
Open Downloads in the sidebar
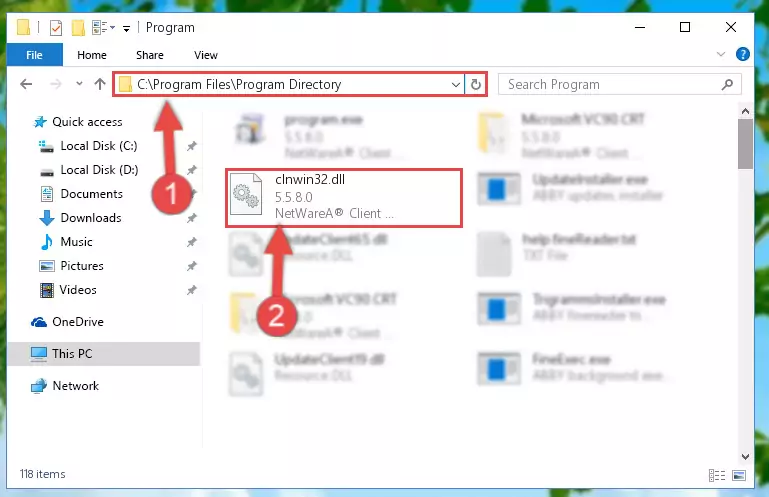pos(91,218)
